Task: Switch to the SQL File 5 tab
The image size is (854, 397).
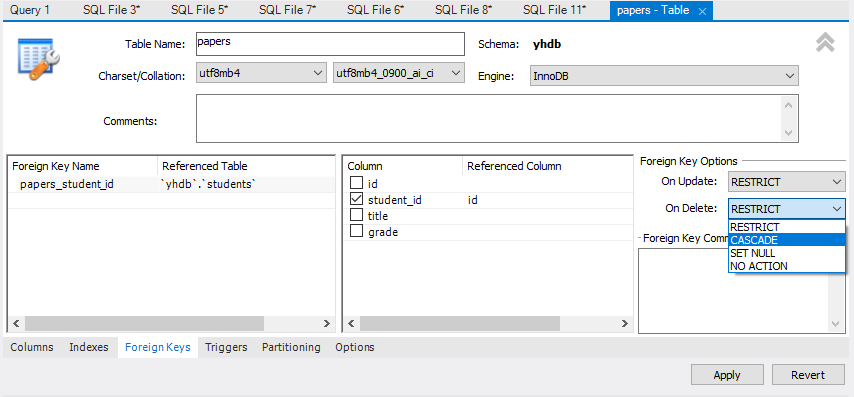Action: [x=200, y=10]
